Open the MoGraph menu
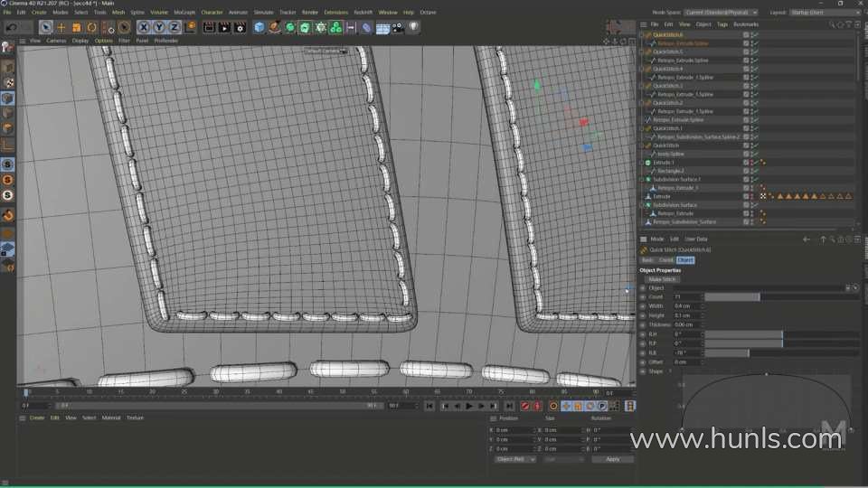The height and width of the screenshot is (488, 868). (184, 13)
